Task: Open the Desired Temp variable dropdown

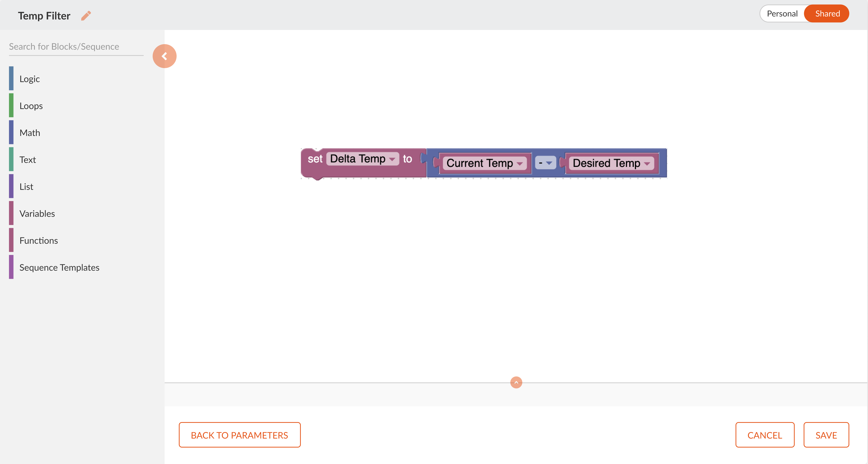Action: (x=611, y=163)
